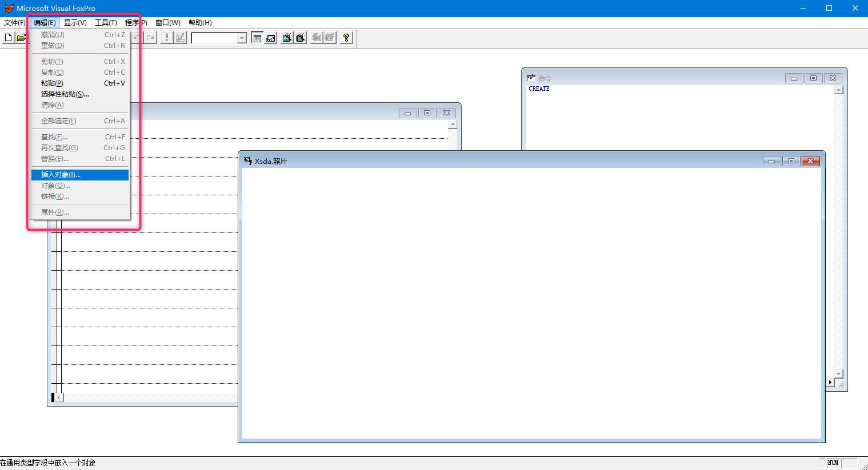Maximize the 命令 command window
Image resolution: width=868 pixels, height=470 pixels.
click(813, 78)
